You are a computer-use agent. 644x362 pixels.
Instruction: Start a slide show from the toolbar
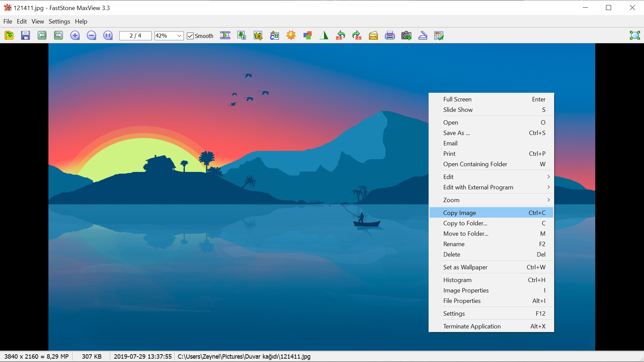point(225,35)
